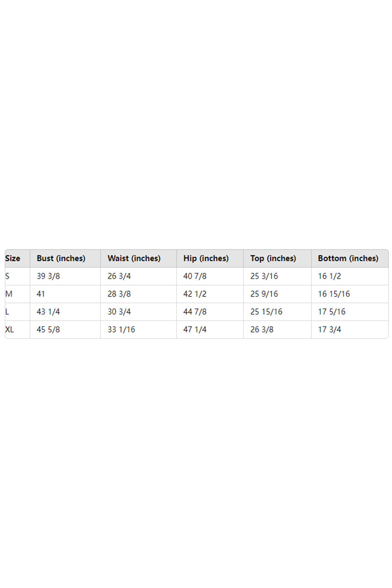This screenshot has height=588, width=392.
Task: Select the Waist (inches) header cell
Action: point(134,258)
